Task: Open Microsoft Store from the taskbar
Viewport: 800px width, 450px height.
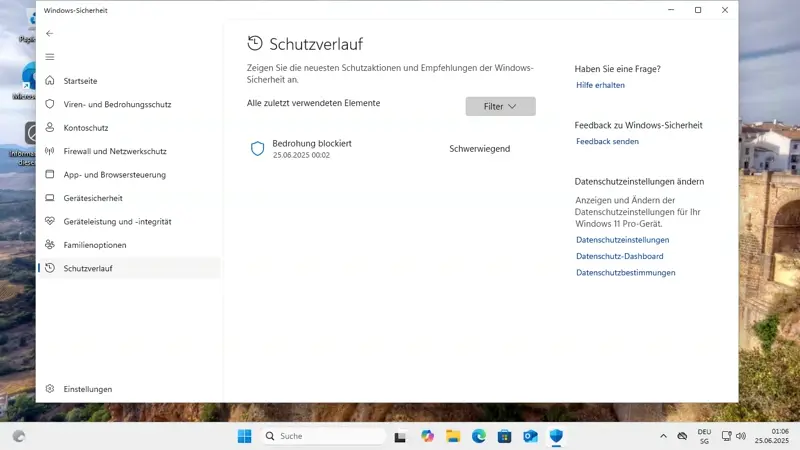Action: 505,436
